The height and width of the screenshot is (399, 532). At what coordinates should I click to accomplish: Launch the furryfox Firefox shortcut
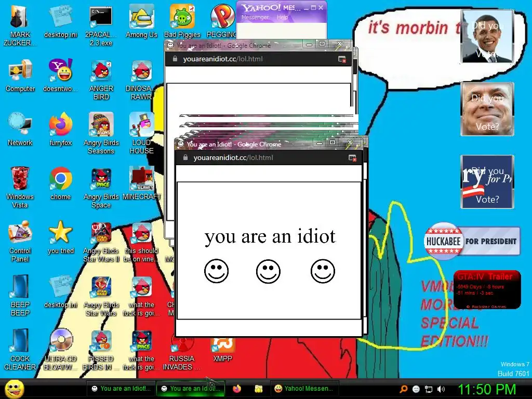61,129
